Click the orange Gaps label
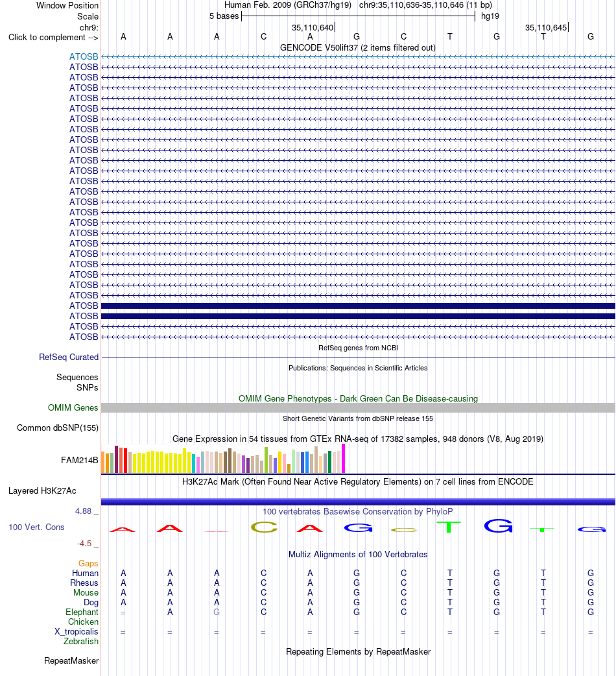This screenshot has height=676, width=616. pos(88,564)
